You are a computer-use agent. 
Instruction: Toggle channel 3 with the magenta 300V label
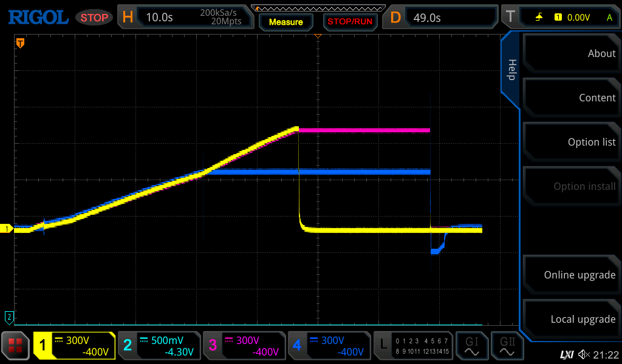pyautogui.click(x=244, y=346)
